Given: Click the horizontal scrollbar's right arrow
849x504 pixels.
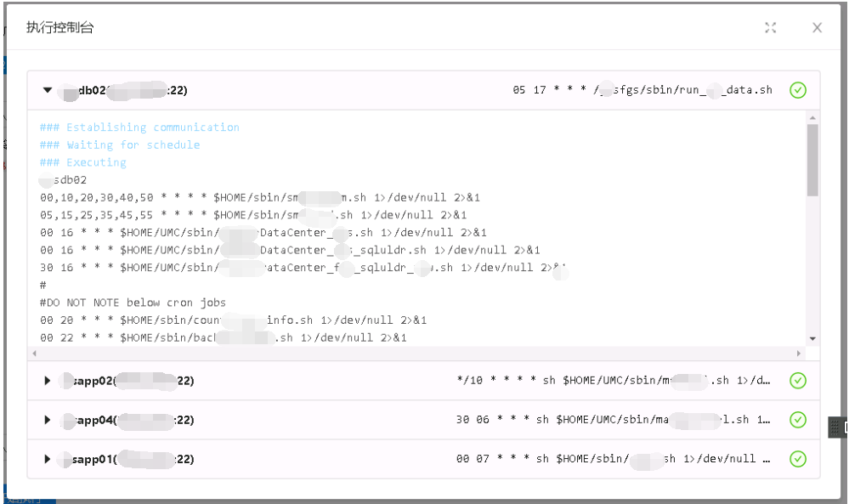Looking at the screenshot, I should (x=799, y=353).
